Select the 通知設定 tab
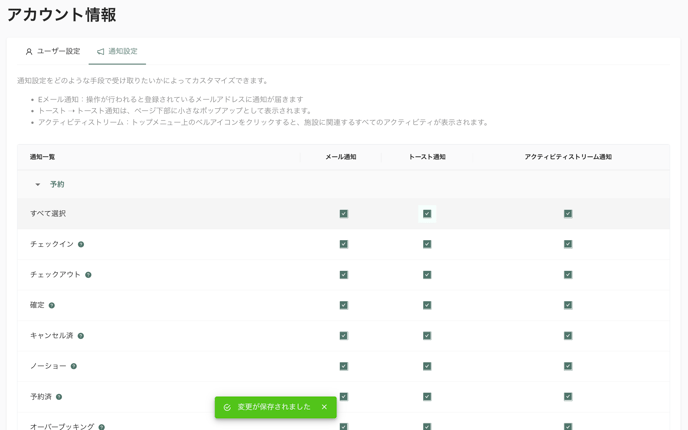The image size is (688, 430). [117, 51]
